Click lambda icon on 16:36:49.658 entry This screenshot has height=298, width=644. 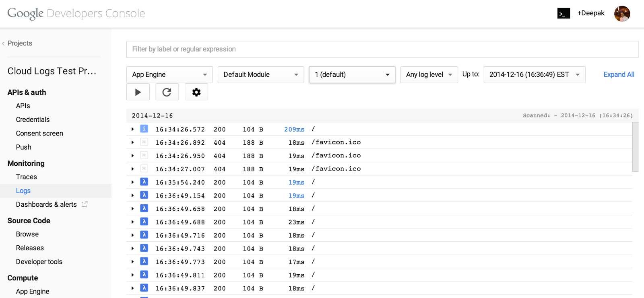pyautogui.click(x=144, y=208)
